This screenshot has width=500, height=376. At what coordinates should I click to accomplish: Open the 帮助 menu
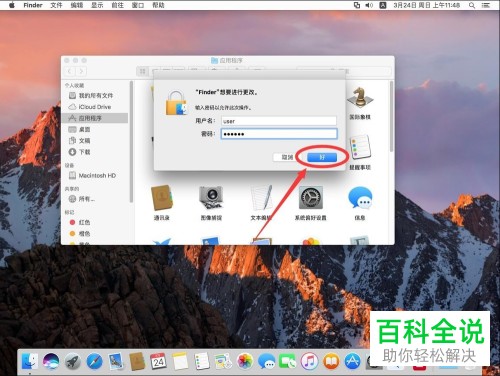click(x=158, y=5)
